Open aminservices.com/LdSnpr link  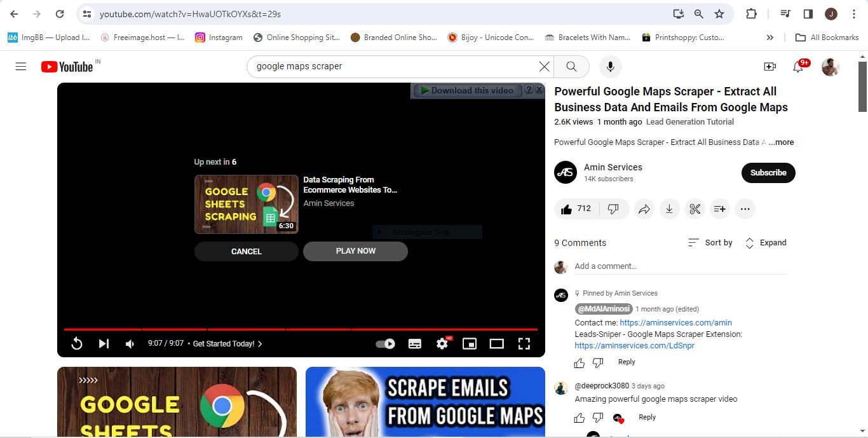(x=634, y=346)
